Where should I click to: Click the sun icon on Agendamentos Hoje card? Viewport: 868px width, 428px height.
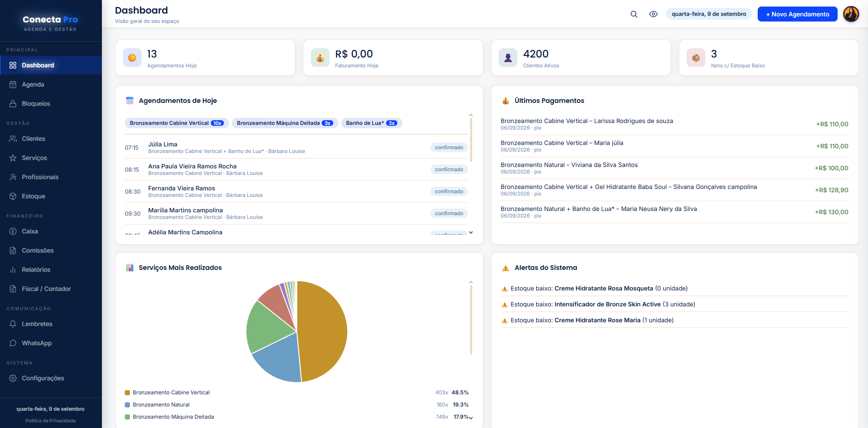[x=132, y=58]
